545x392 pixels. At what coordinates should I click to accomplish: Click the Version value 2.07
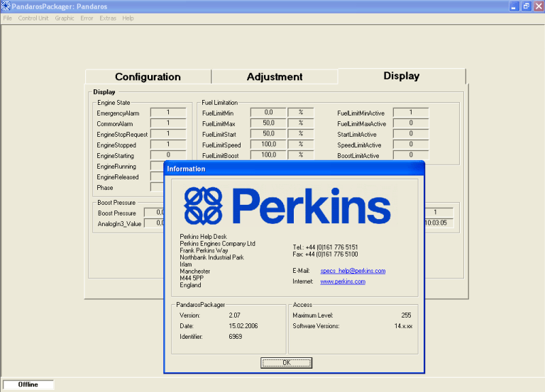(x=235, y=315)
